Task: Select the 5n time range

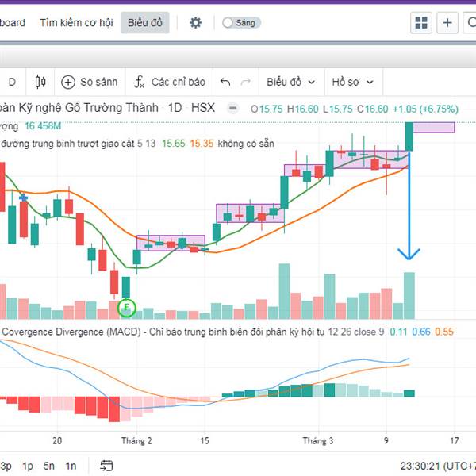Action: [x=49, y=466]
